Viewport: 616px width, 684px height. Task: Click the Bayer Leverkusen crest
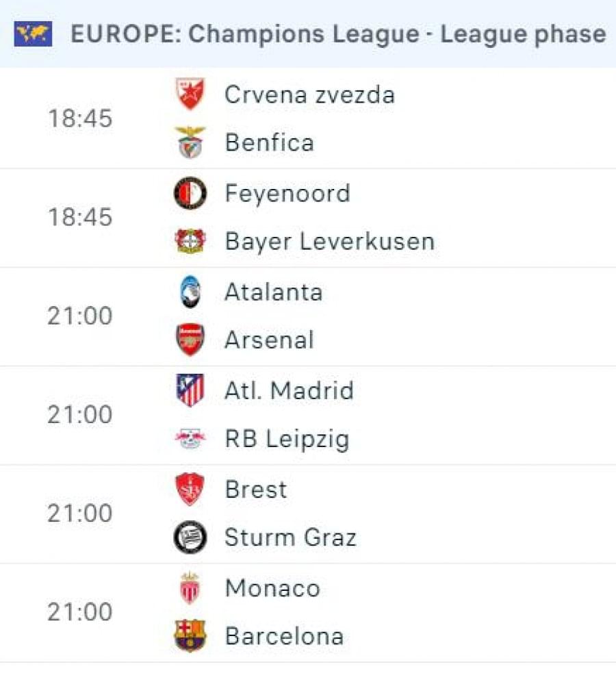(190, 241)
